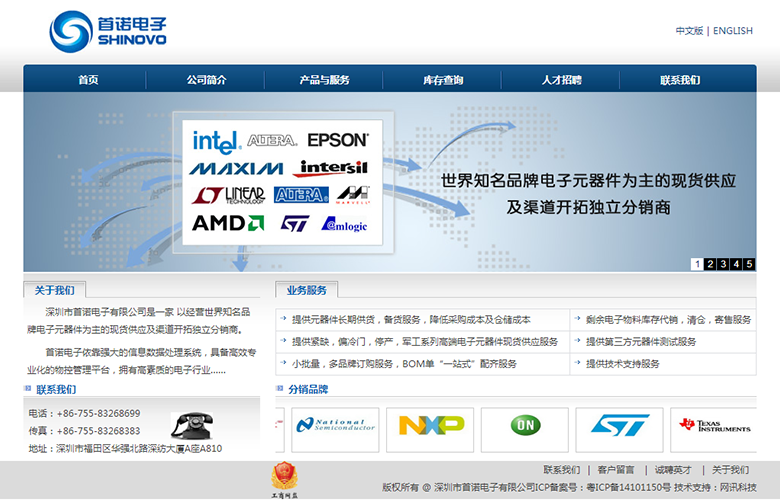Viewport: 780px width, 500px height.
Task: Jump to banner slide 5
Action: (749, 264)
